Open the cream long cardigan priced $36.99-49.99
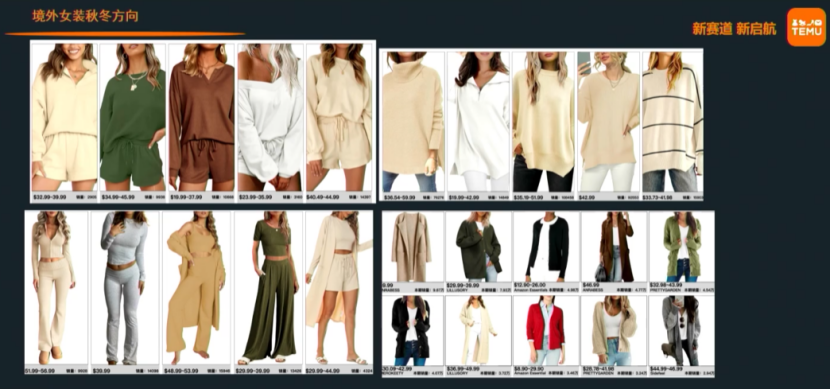 click(478, 331)
